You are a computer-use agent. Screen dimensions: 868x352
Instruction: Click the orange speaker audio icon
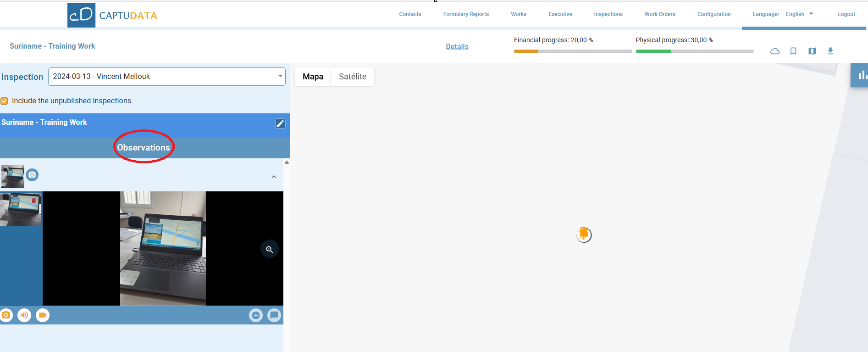click(x=24, y=315)
